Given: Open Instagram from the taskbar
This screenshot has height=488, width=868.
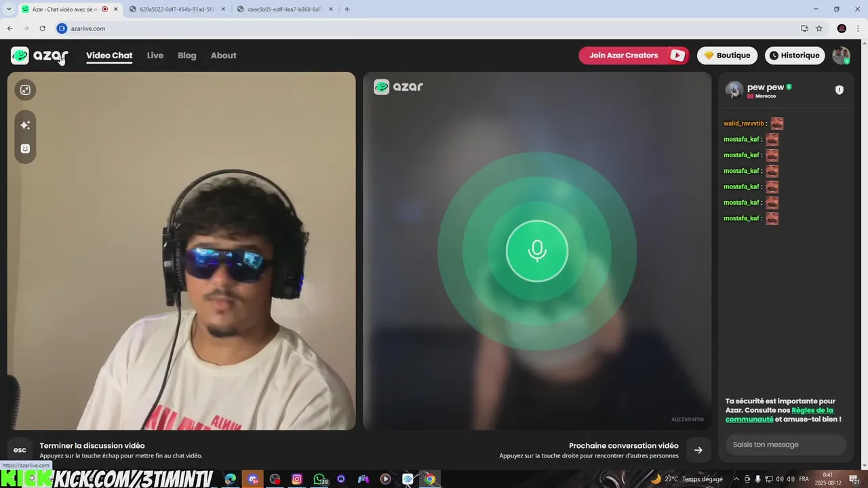Looking at the screenshot, I should point(297,479).
